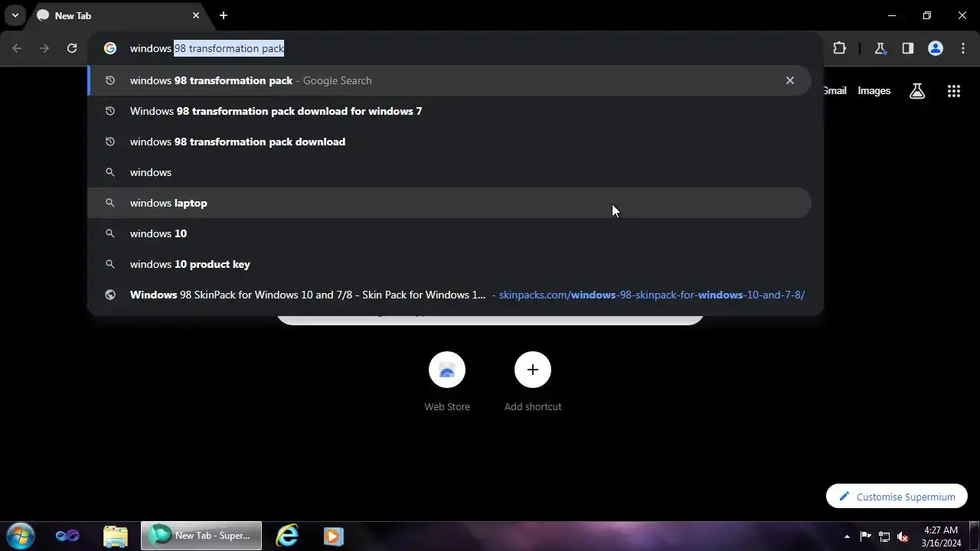Image resolution: width=980 pixels, height=551 pixels.
Task: Toggle the side panel
Action: 908,48
